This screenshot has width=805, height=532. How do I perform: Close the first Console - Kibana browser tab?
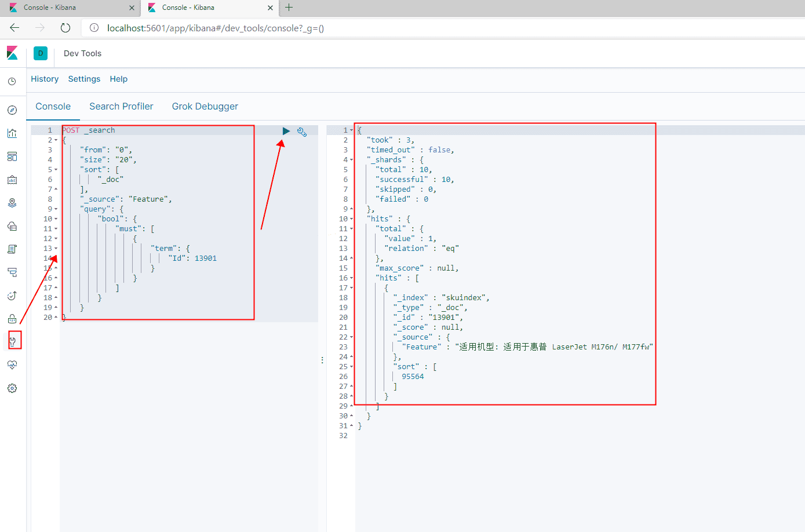(132, 8)
